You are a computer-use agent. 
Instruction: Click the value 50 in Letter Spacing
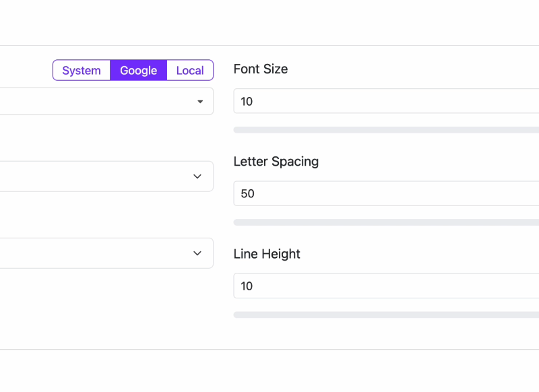247,194
